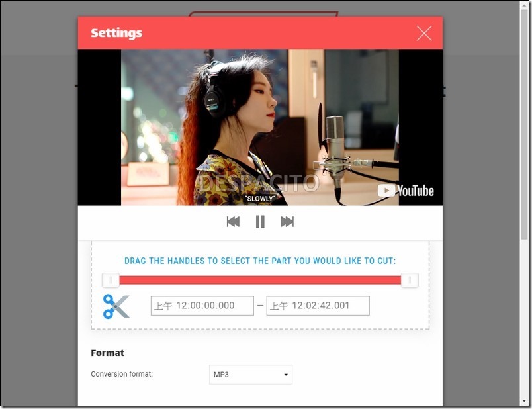Click the Settings title in header

point(116,33)
